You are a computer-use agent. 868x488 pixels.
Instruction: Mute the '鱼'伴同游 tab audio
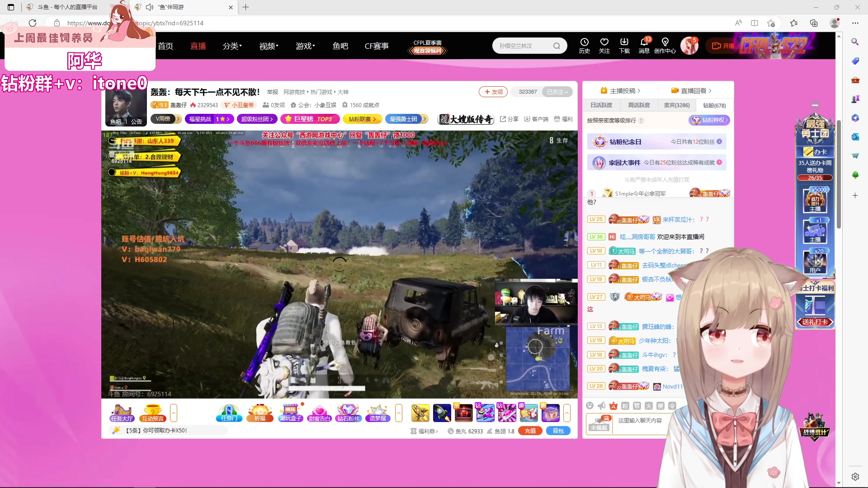coord(149,7)
